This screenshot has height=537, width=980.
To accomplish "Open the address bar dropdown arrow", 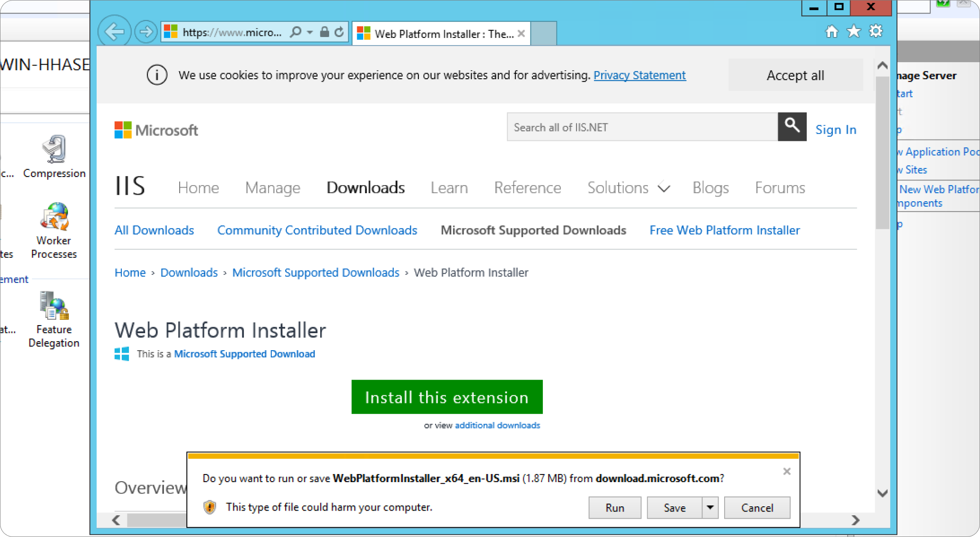I will [310, 32].
